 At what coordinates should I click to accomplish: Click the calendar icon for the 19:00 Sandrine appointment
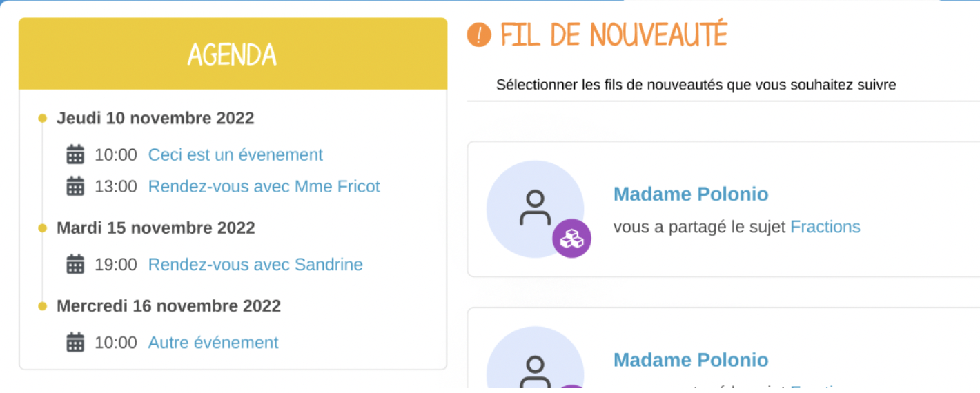[x=75, y=264]
